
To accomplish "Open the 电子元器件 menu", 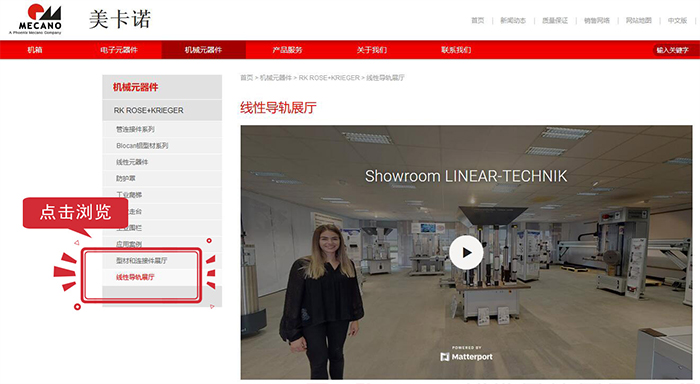I will pyautogui.click(x=119, y=50).
